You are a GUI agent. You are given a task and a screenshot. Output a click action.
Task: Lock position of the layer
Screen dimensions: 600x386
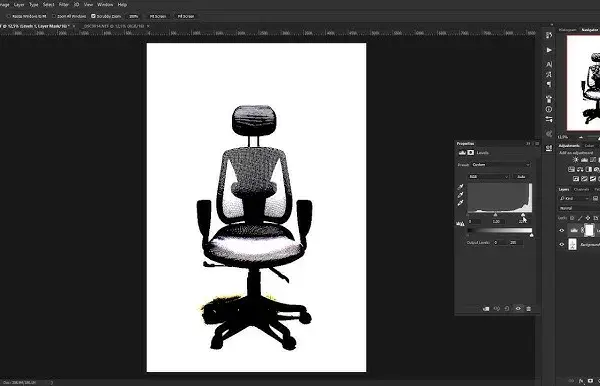coord(588,218)
